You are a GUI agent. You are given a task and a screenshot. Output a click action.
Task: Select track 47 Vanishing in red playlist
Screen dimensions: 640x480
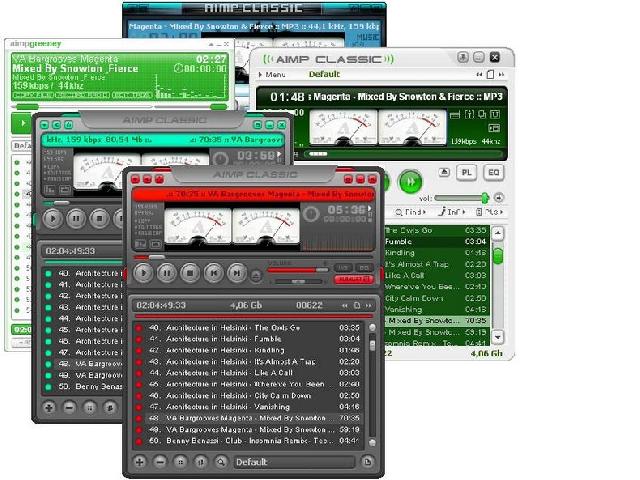[x=249, y=407]
